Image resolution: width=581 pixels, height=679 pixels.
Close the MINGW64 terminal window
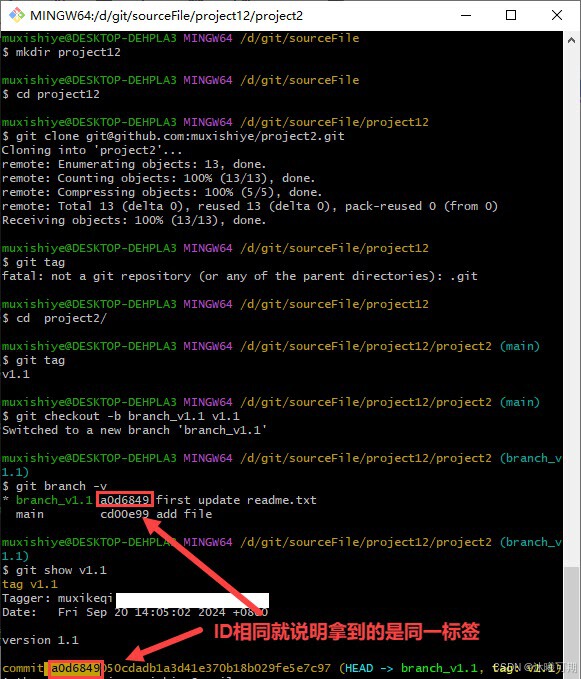click(557, 15)
